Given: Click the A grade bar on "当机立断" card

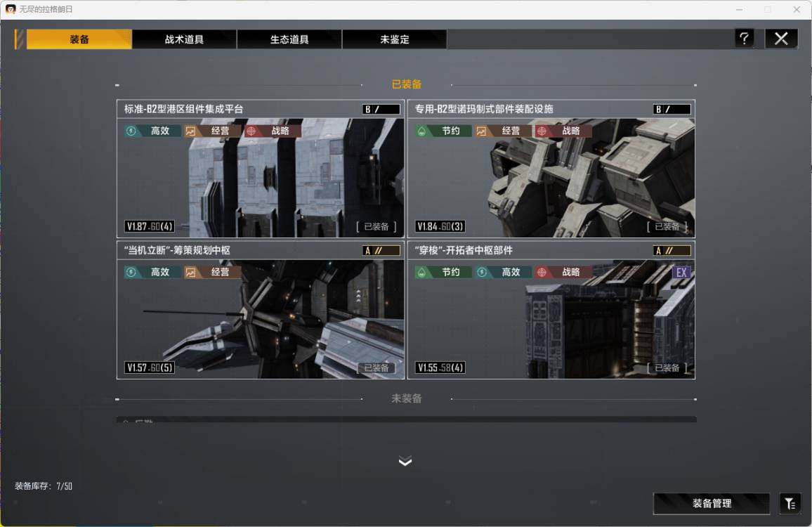Looking at the screenshot, I should (x=381, y=250).
